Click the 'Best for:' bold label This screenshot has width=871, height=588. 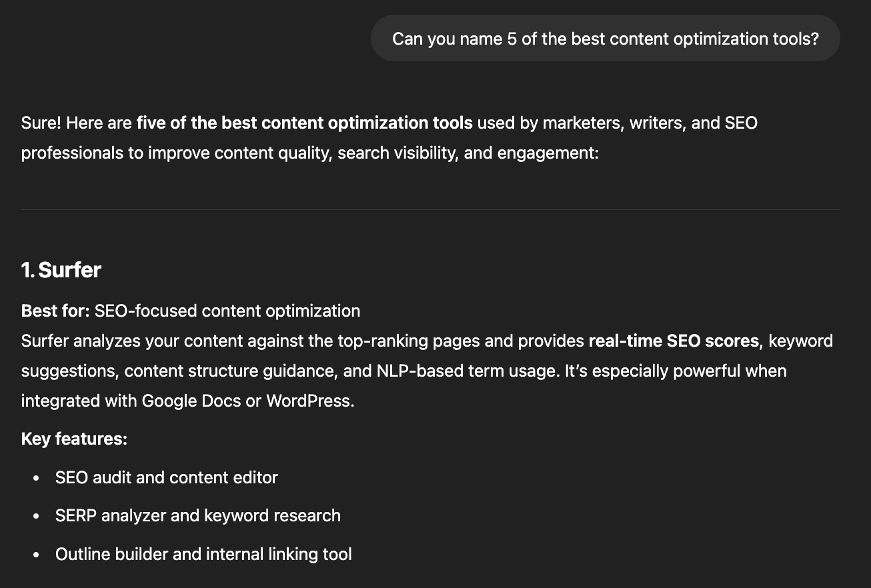(55, 311)
